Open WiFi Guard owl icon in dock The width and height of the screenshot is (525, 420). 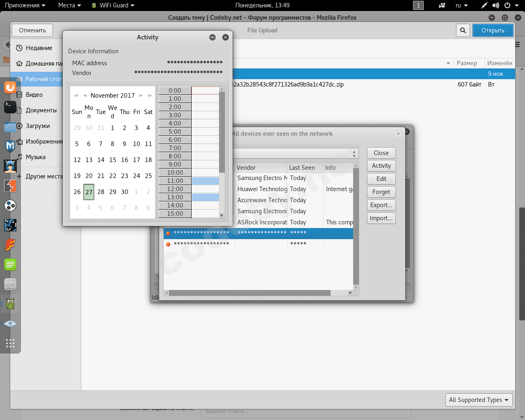coord(10,304)
